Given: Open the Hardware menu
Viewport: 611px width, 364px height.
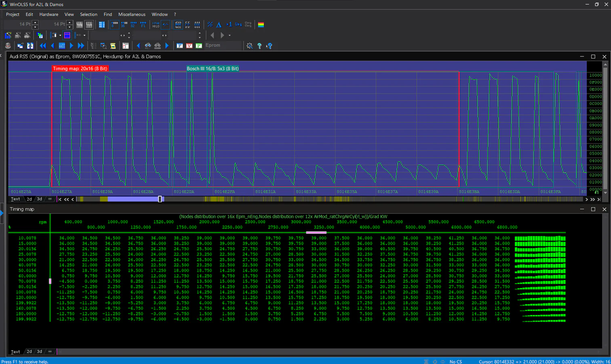Looking at the screenshot, I should (x=49, y=14).
